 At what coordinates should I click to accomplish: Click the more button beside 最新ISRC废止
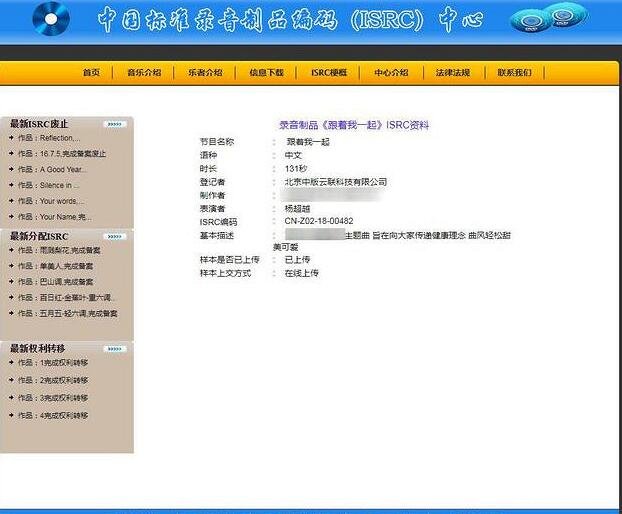[x=115, y=124]
